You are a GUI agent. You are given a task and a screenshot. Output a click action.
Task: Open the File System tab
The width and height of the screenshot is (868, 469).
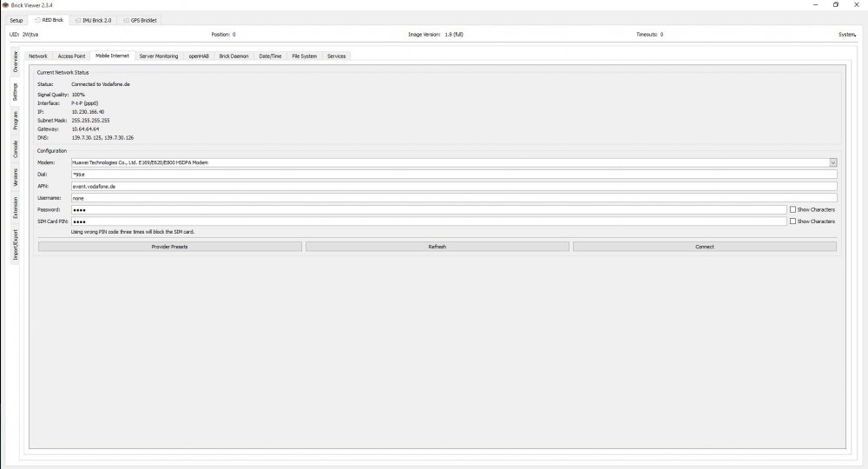click(x=304, y=56)
